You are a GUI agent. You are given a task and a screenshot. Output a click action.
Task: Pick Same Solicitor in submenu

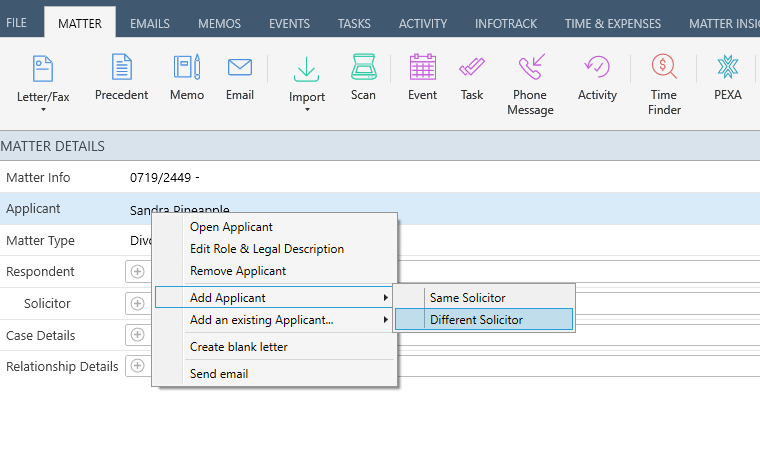(x=484, y=297)
